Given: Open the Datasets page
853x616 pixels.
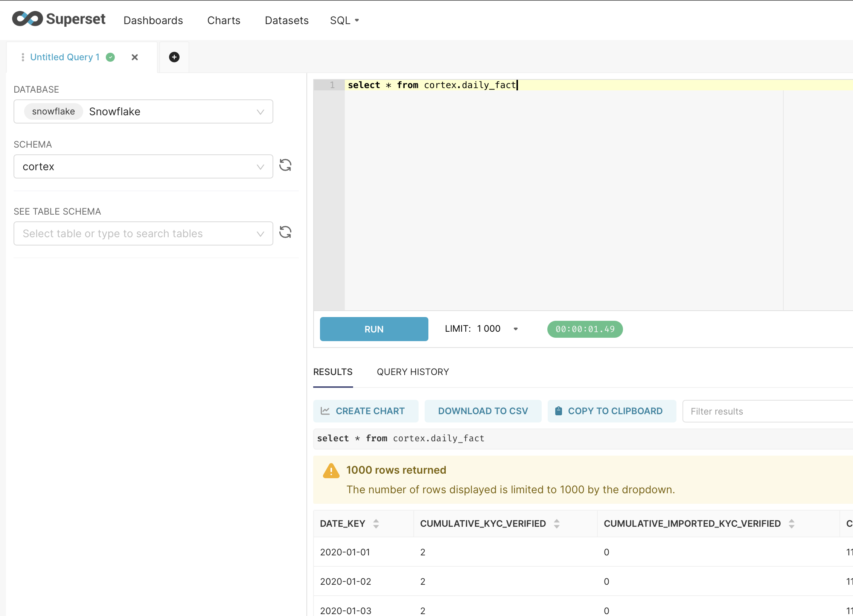Looking at the screenshot, I should click(x=287, y=20).
